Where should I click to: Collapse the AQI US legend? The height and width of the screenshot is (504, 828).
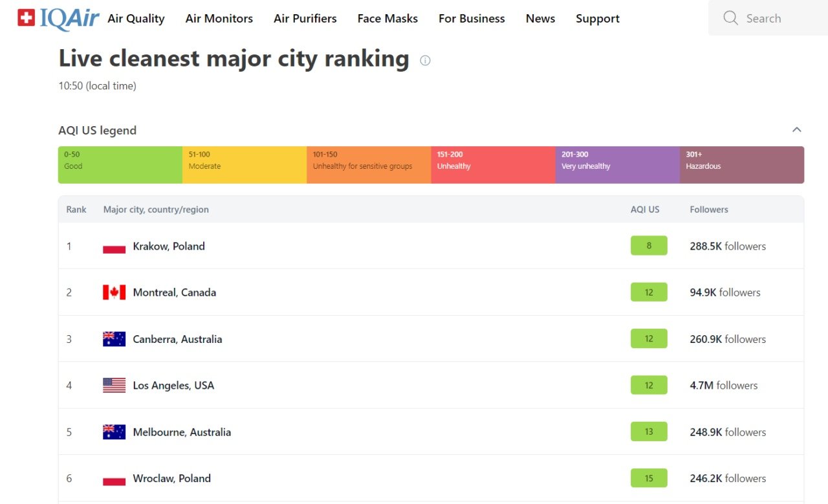[796, 130]
